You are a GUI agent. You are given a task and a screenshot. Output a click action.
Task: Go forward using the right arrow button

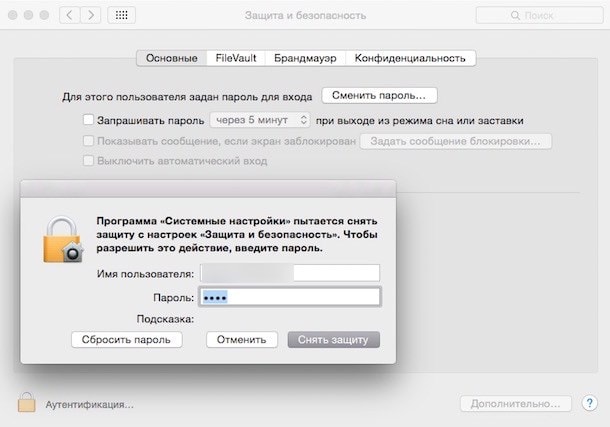pos(91,15)
